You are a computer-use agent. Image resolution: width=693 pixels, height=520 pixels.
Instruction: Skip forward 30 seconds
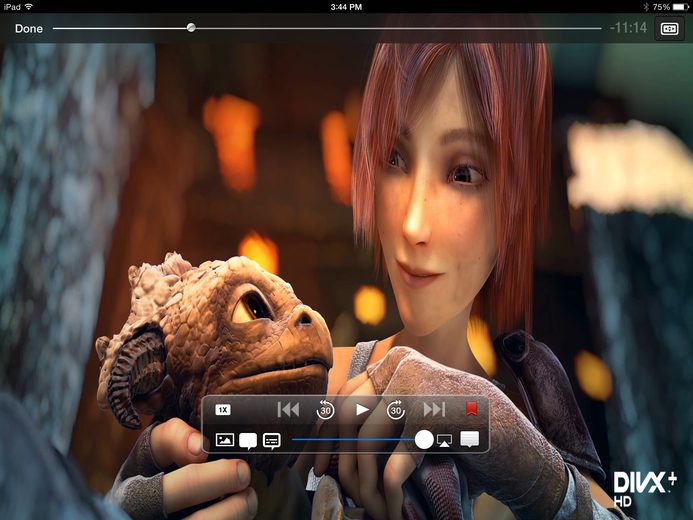click(x=396, y=410)
